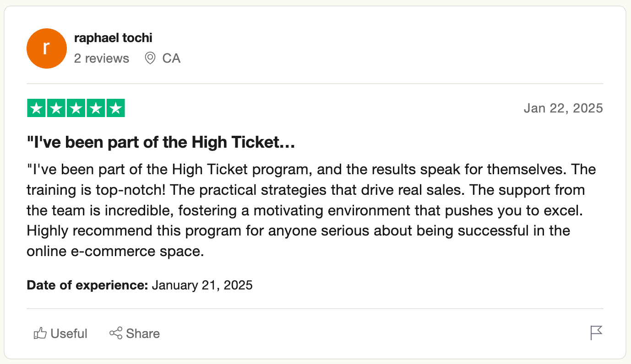Click the share network icon
This screenshot has height=364, width=631.
[x=116, y=333]
